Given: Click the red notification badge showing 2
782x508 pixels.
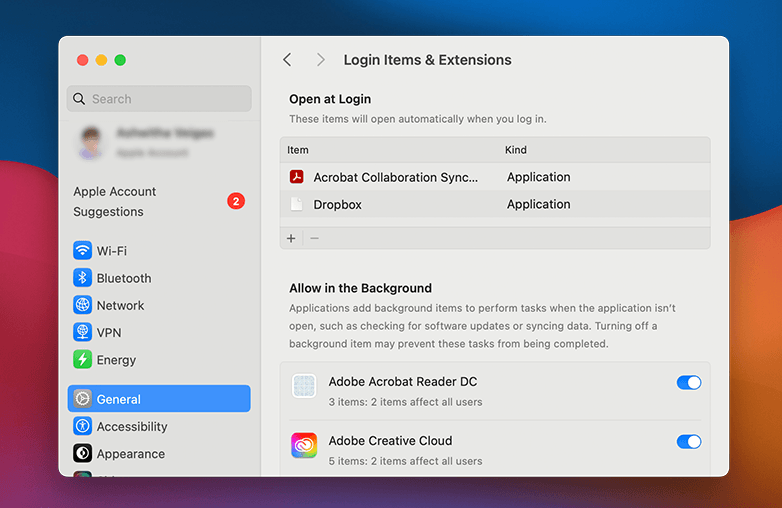Looking at the screenshot, I should pos(236,201).
